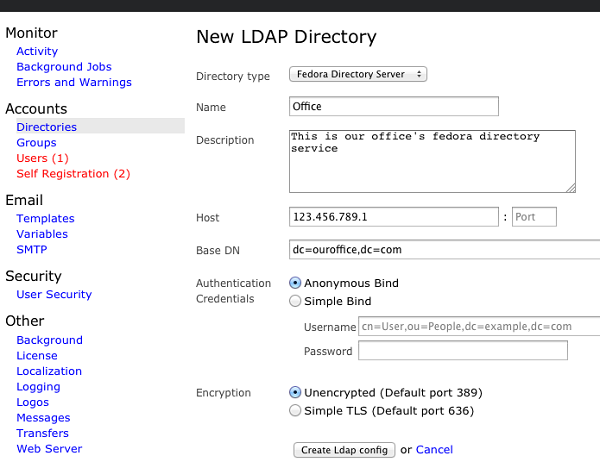Cancel the new LDAP directory form
Image resolution: width=600 pixels, height=462 pixels.
[x=434, y=449]
